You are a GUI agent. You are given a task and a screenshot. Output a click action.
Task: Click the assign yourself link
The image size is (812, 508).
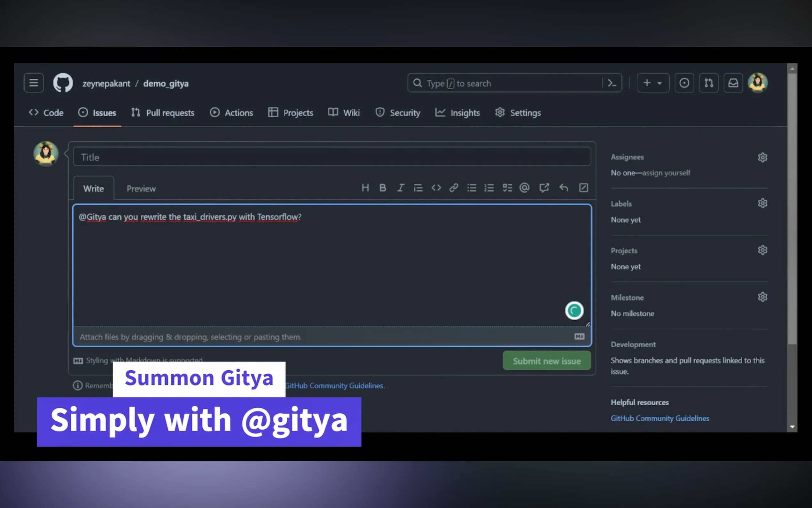pos(666,173)
